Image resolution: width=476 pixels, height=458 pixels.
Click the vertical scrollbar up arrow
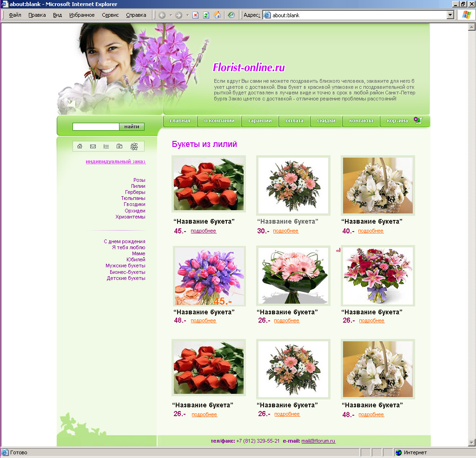[471, 27]
